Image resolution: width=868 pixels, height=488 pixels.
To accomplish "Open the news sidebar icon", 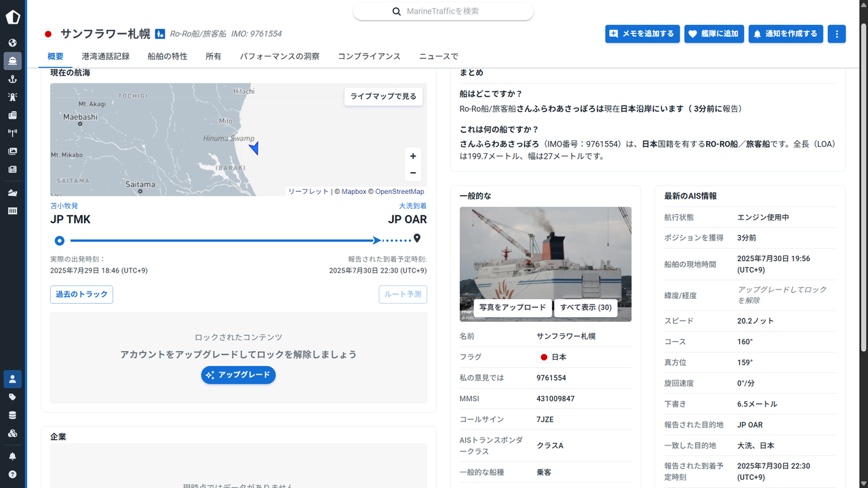I will pyautogui.click(x=12, y=169).
